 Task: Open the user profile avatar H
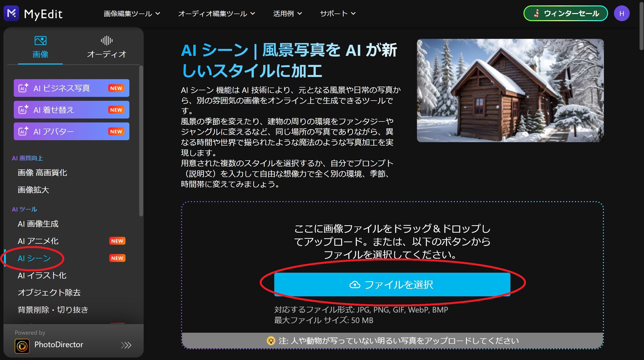[622, 13]
